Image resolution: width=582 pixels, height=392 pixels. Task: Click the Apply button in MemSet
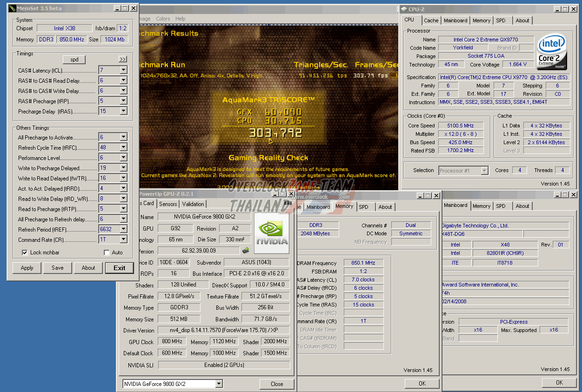27,268
